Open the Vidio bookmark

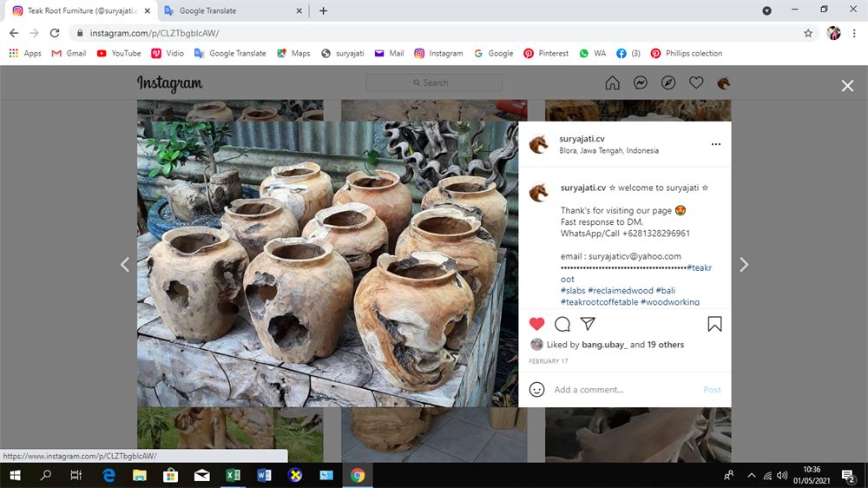coord(168,53)
